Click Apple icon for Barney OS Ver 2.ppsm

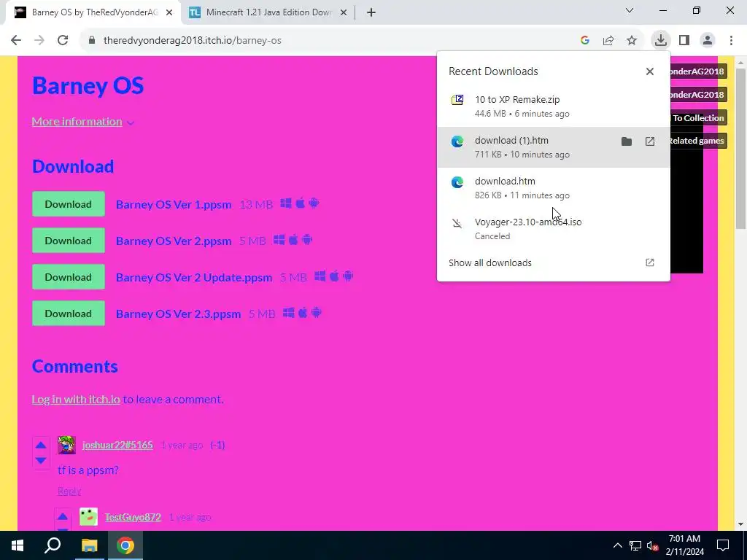pyautogui.click(x=293, y=240)
